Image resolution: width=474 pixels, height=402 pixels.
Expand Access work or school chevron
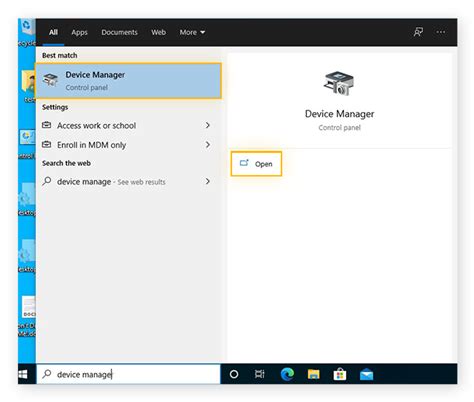[208, 125]
